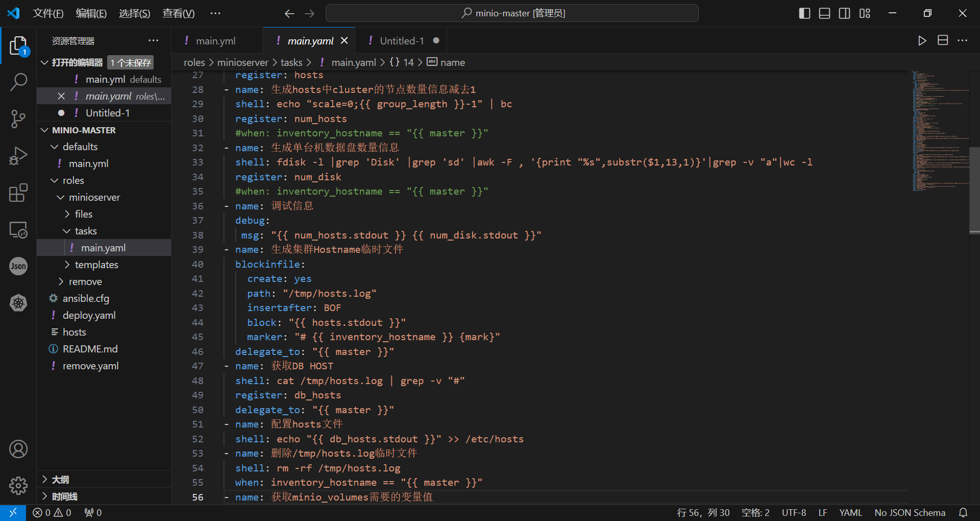Viewport: 980px width, 521px height.
Task: Open the Source Control view
Action: click(x=18, y=119)
